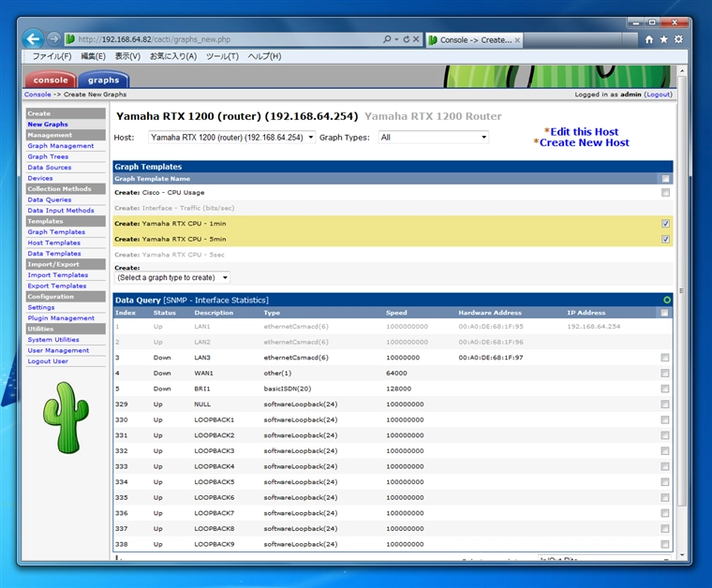This screenshot has height=588, width=712.
Task: Click the vertical scrollbar thumb
Action: (x=682, y=290)
